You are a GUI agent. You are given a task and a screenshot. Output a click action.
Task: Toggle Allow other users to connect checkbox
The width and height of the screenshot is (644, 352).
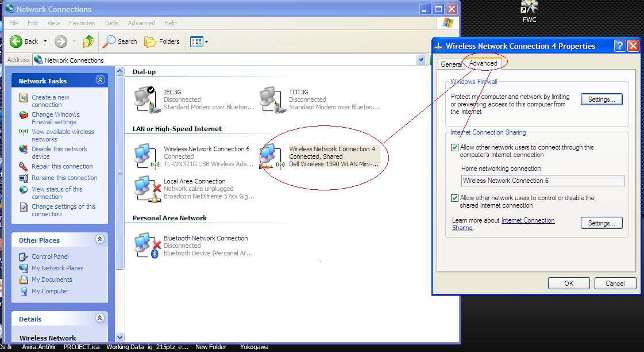coord(454,147)
